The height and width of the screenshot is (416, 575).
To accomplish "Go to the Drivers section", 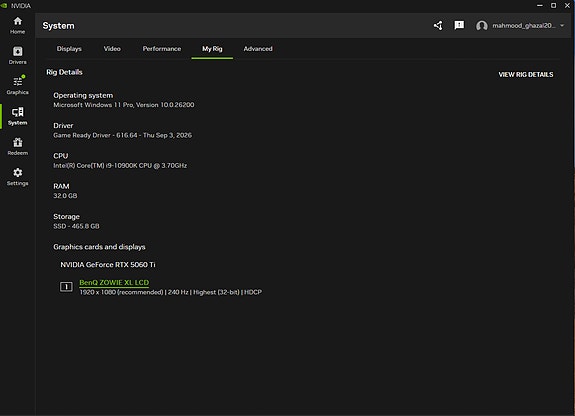I will (x=17, y=55).
